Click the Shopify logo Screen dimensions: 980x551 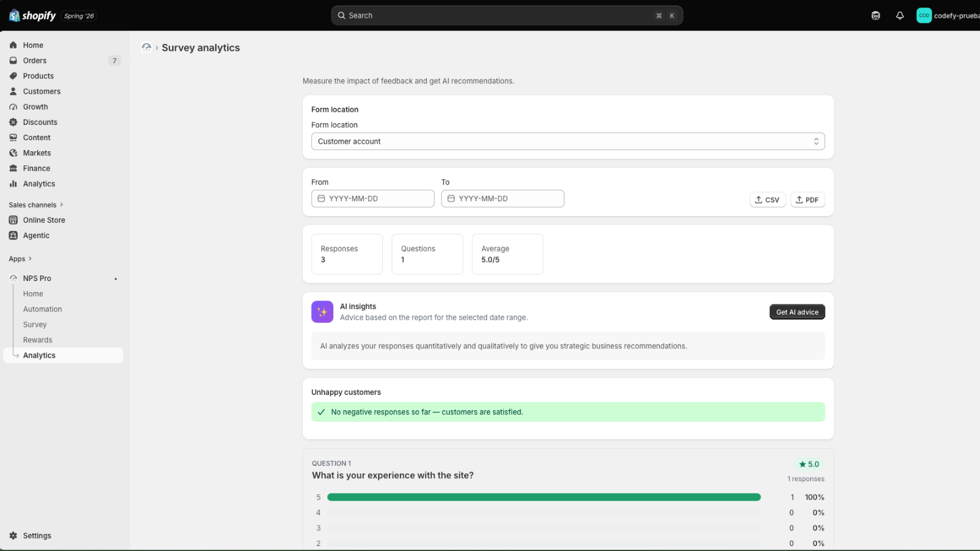[32, 15]
